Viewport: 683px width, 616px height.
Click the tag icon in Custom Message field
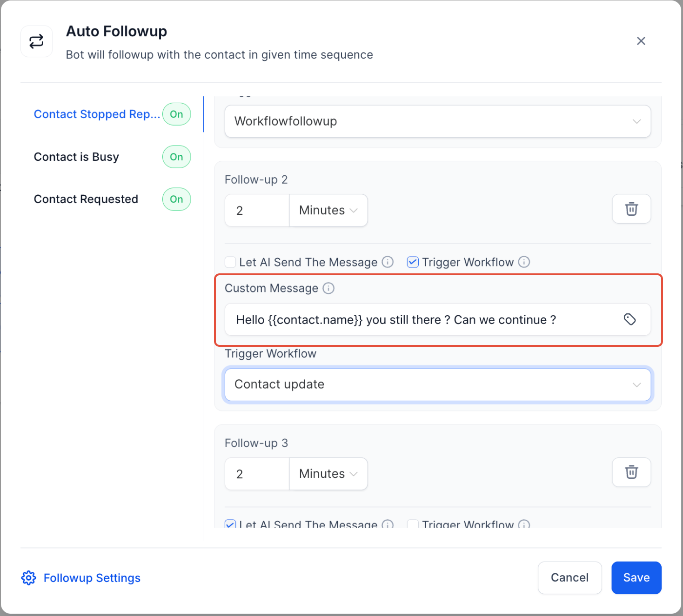[x=629, y=319]
